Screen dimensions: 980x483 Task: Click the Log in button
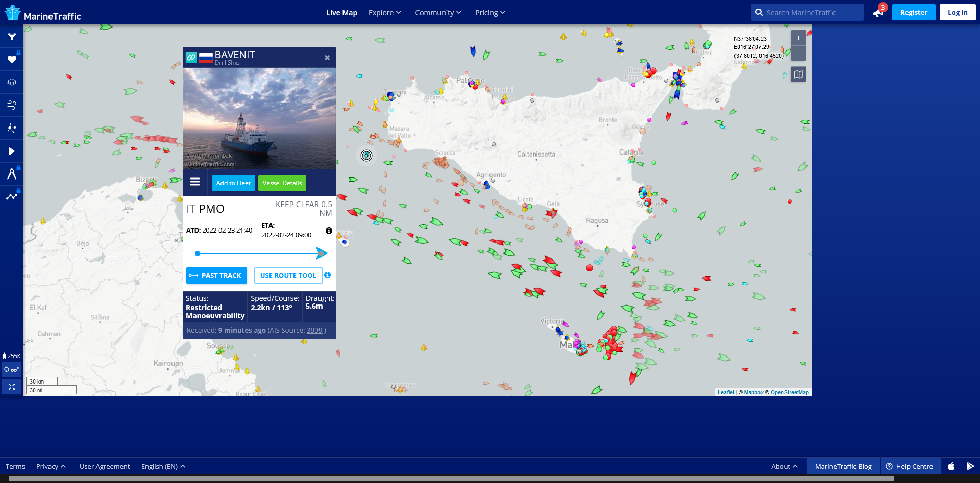(x=958, y=12)
